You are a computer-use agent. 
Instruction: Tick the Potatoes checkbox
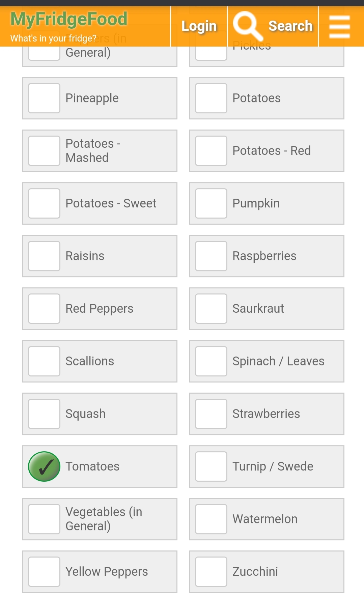[211, 98]
